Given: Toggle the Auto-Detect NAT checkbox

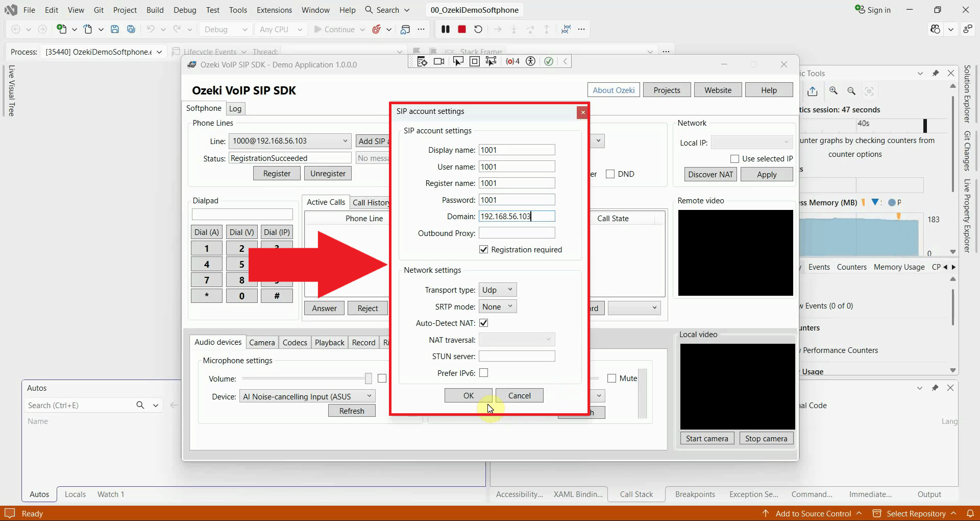Looking at the screenshot, I should (484, 323).
